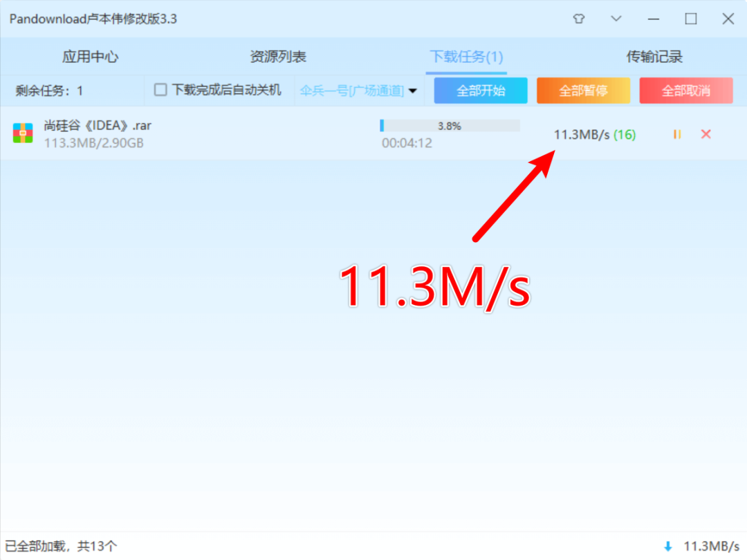Enable 下载完成后自动关机 checkbox
Viewport: 747px width, 560px height.
click(160, 89)
